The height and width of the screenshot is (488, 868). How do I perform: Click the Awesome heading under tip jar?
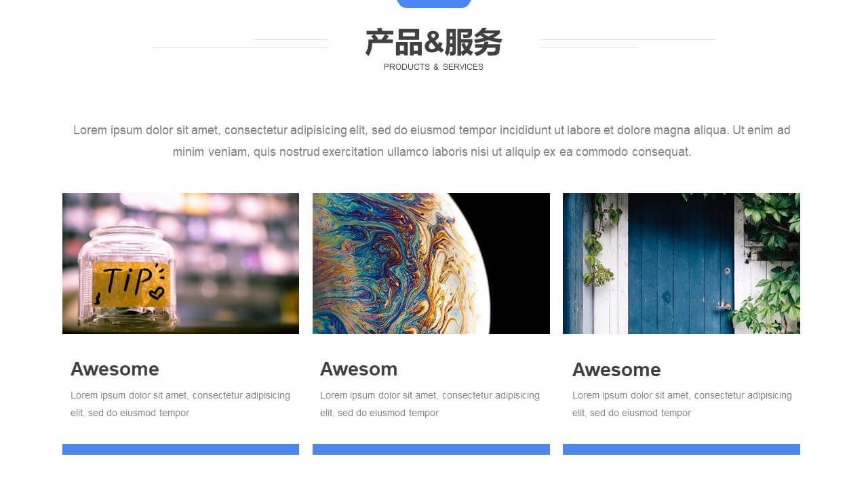[115, 369]
